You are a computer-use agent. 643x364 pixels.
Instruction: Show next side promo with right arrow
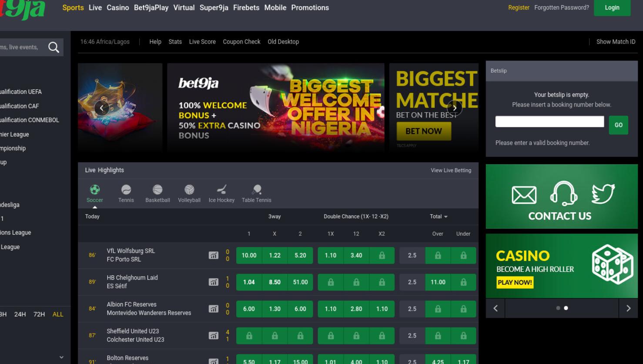click(628, 308)
